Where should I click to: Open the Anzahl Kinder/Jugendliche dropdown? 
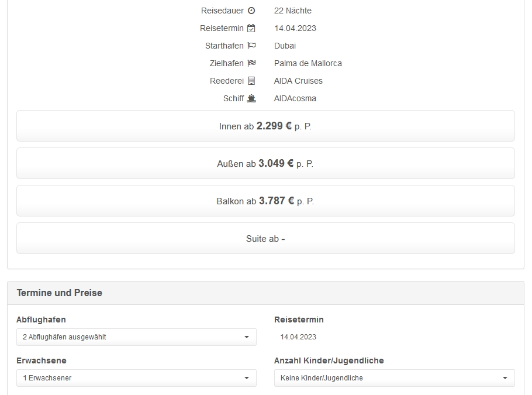click(x=394, y=378)
